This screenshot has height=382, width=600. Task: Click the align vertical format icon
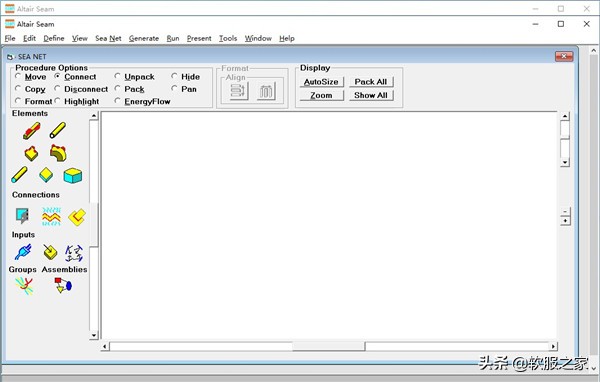(x=266, y=91)
